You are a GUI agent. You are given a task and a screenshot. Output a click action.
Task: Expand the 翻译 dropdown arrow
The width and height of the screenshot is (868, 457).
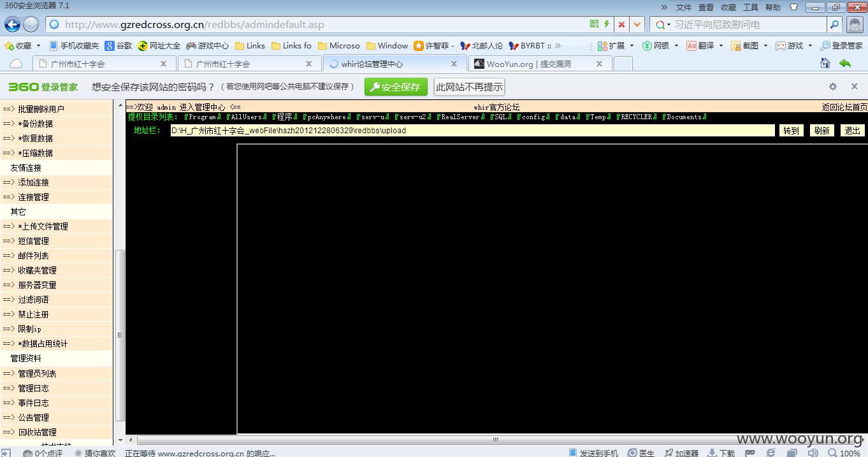click(x=721, y=46)
